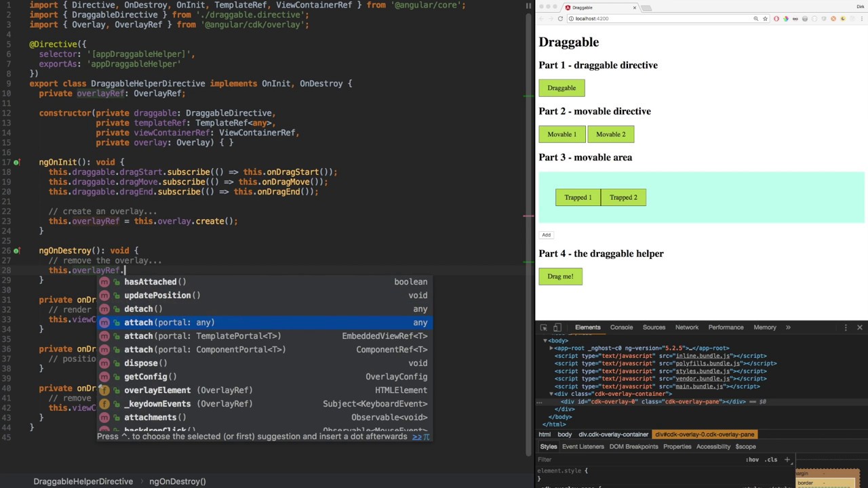Viewport: 868px width, 488px height.
Task: Open the Performance tab
Action: [x=726, y=327]
